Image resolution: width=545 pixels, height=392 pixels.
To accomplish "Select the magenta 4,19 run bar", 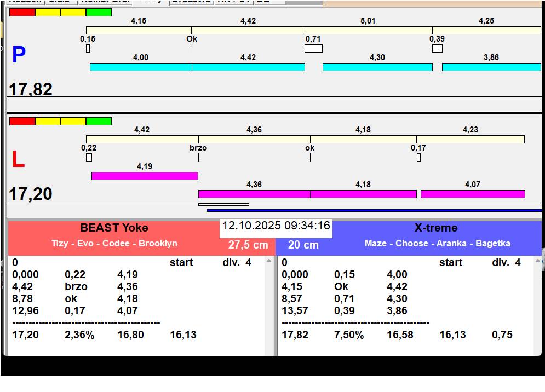I will (145, 176).
